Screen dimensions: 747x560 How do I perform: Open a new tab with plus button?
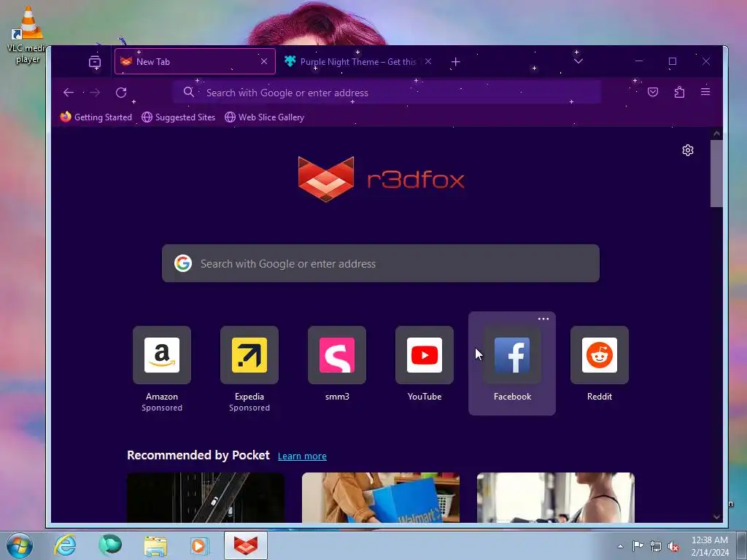[x=455, y=62]
